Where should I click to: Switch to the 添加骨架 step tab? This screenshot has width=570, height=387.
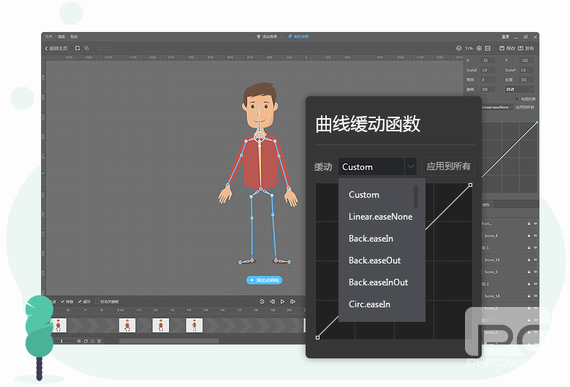coord(267,36)
